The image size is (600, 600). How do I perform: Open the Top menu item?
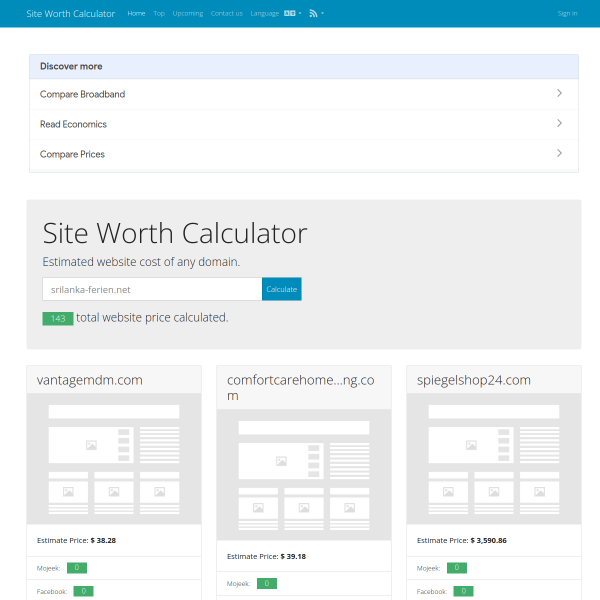[159, 13]
